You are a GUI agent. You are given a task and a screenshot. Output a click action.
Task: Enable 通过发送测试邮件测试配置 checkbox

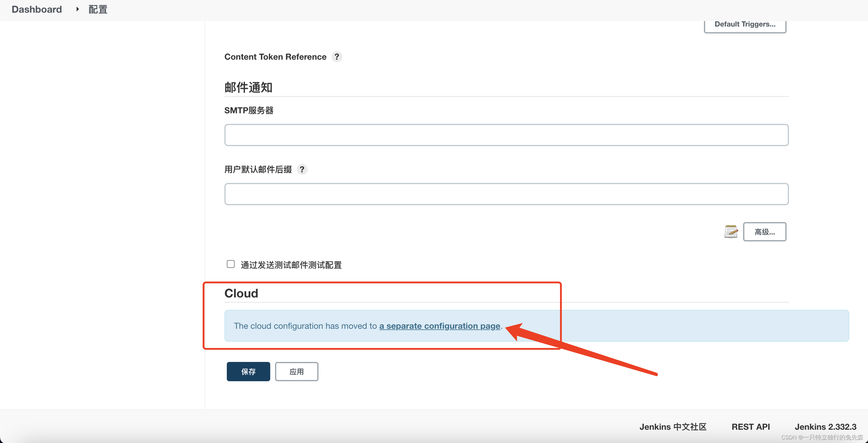click(230, 264)
